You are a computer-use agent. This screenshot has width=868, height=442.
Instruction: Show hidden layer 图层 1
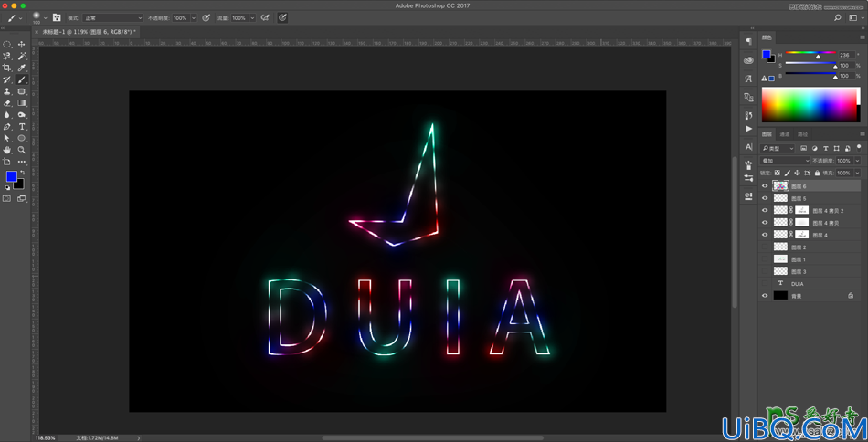coord(765,258)
